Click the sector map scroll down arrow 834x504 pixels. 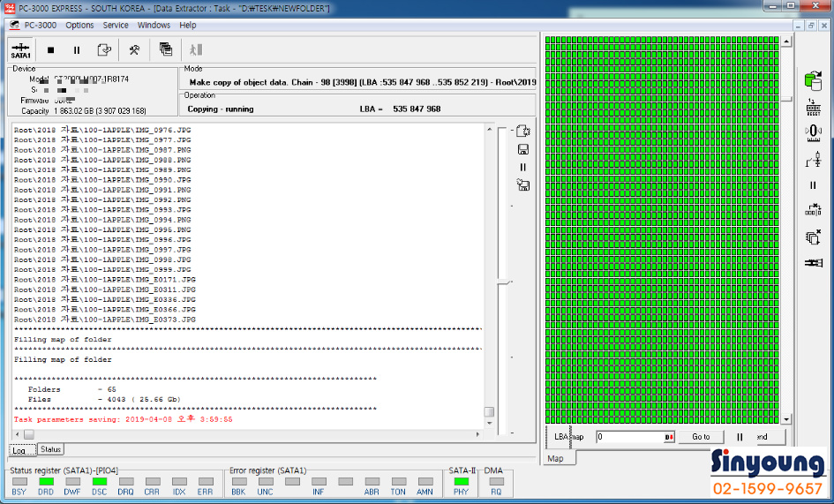click(786, 419)
